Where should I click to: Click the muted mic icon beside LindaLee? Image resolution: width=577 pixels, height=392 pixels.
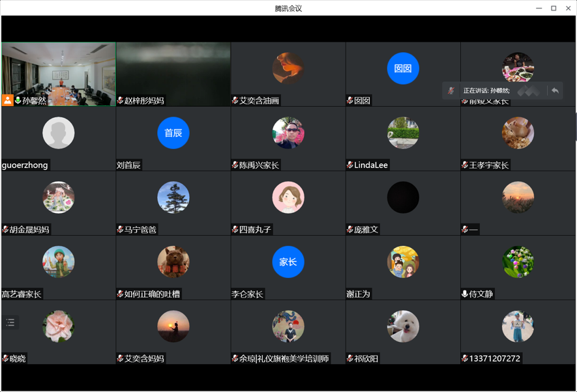(x=350, y=165)
